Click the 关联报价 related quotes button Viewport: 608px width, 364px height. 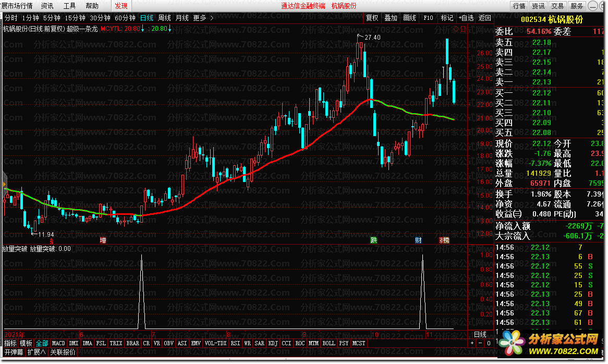[63, 352]
